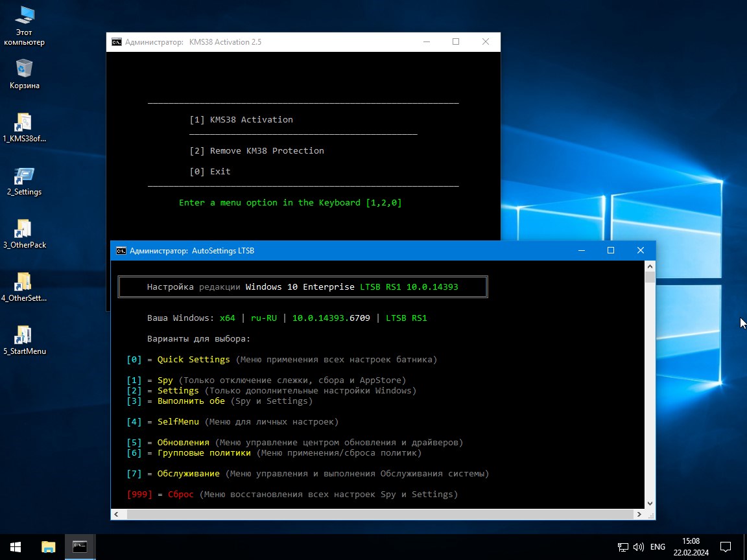
Task: Click the horizontal scrollbar right arrow in AutoSettings
Action: click(x=639, y=514)
